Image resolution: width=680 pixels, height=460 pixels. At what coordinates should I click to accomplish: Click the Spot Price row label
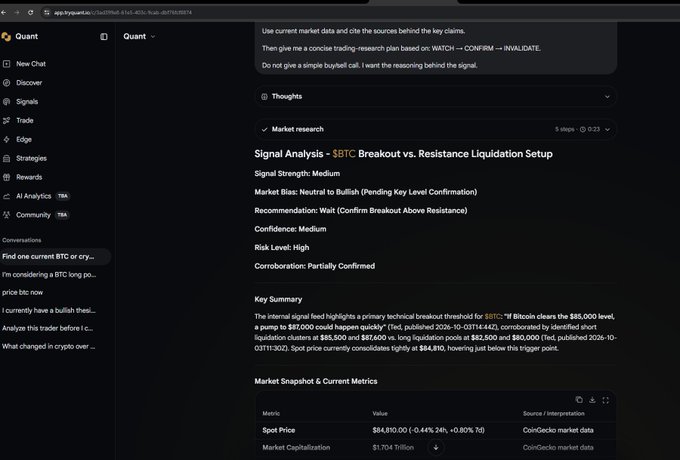(x=278, y=431)
